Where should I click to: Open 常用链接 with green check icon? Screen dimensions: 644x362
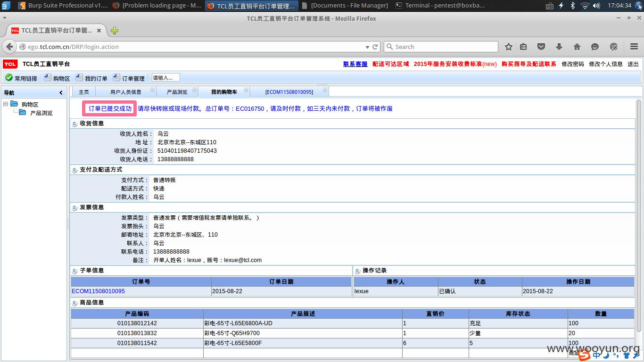coord(21,78)
